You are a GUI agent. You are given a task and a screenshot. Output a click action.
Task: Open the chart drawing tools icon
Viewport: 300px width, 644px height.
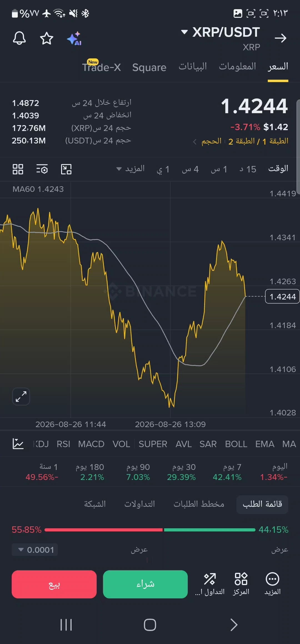pyautogui.click(x=66, y=169)
